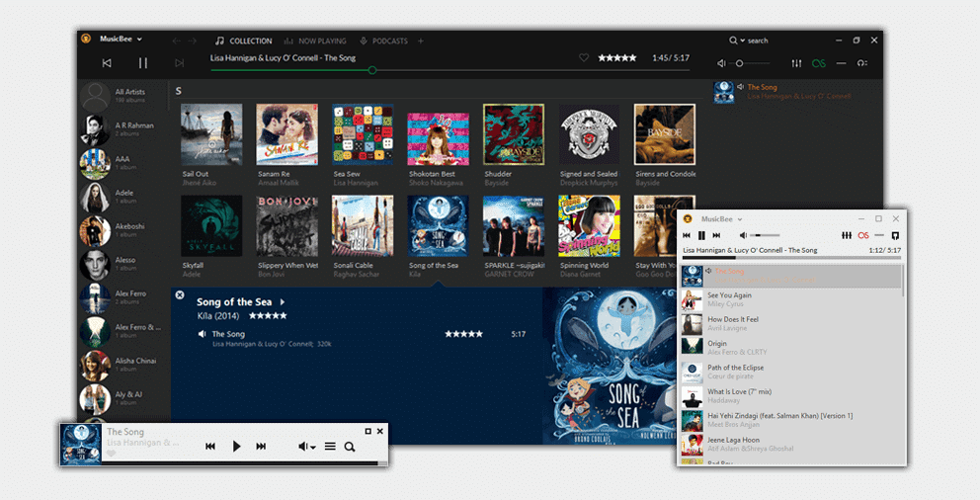Play the Song of the Sea album via arrow
Viewport: 980px width, 500px height.
(x=283, y=301)
